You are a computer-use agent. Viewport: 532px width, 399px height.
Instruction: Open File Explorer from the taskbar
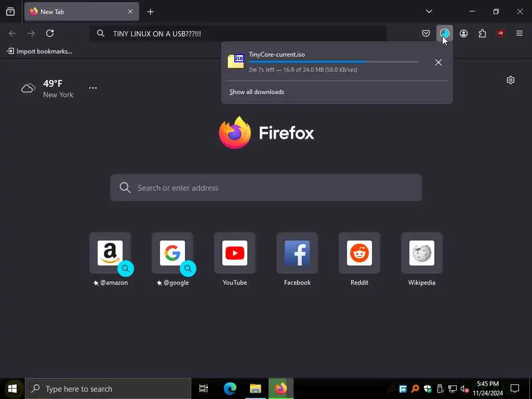(256, 389)
